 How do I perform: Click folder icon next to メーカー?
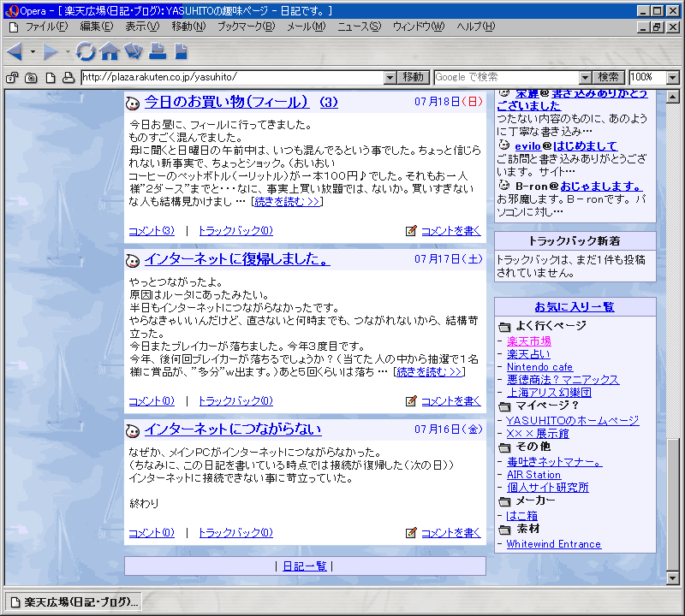(x=504, y=501)
